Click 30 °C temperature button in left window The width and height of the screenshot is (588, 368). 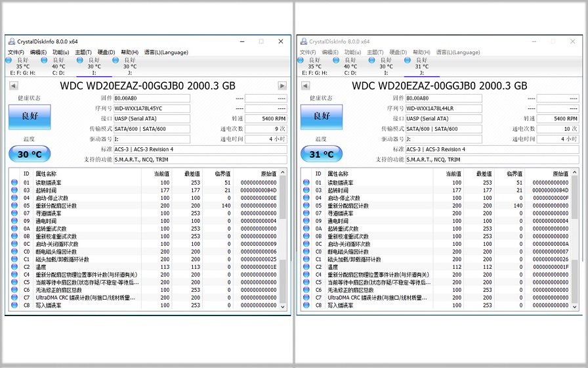(x=30, y=154)
